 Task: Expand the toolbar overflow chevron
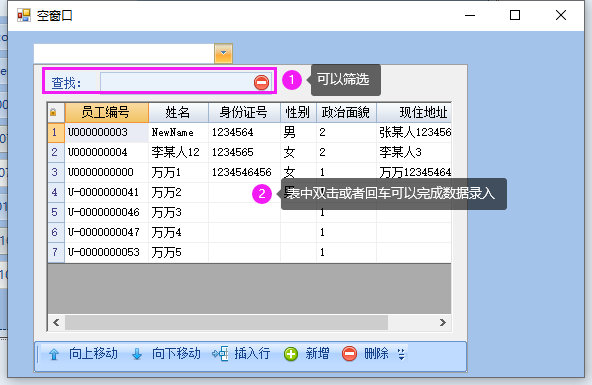pos(401,354)
